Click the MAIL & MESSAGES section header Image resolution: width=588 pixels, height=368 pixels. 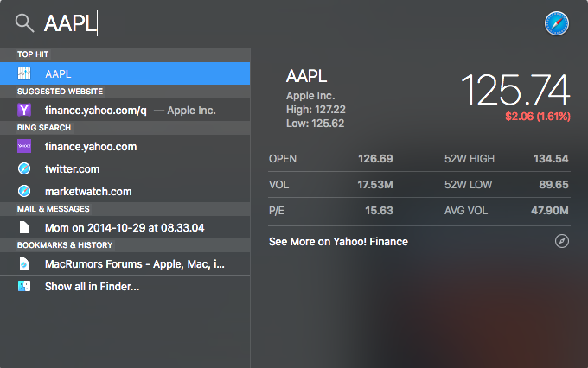pos(54,209)
